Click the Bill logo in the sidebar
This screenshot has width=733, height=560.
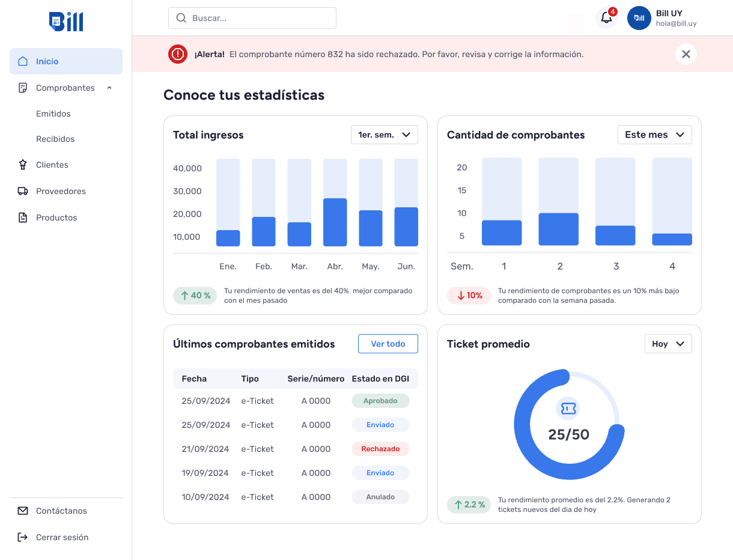click(x=66, y=22)
